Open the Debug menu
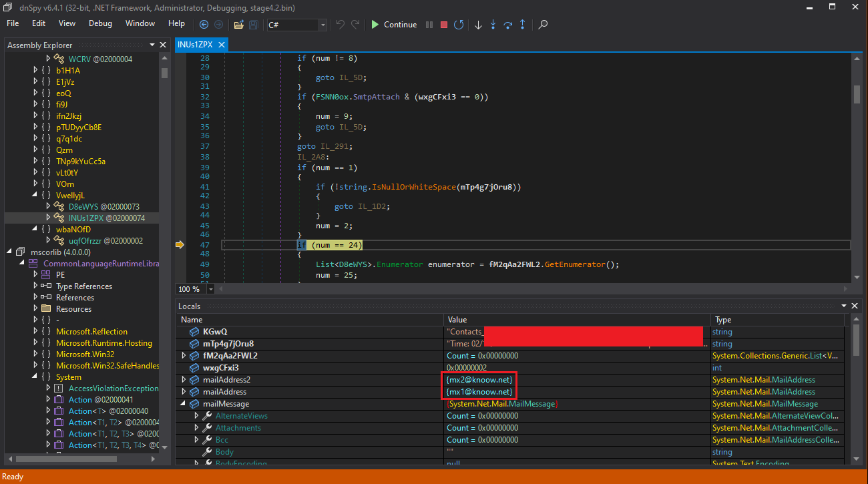Image resolution: width=868 pixels, height=484 pixels. pos(100,23)
